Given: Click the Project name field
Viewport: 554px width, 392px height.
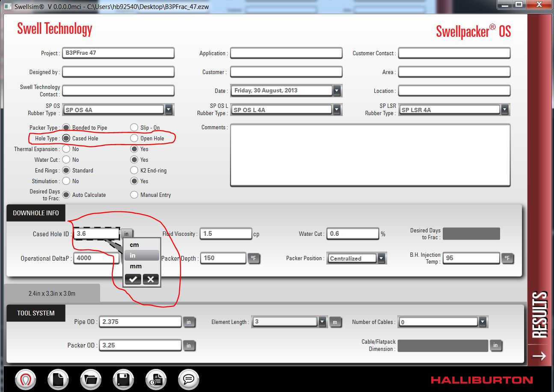Looking at the screenshot, I should click(x=118, y=53).
